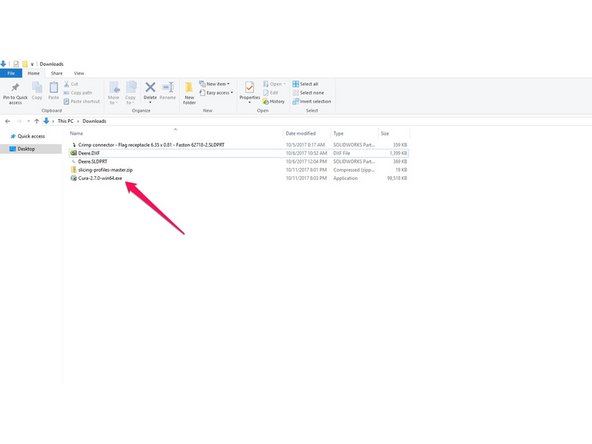Viewport: 592px width, 444px height.
Task: Sort by Date modified column
Action: point(301,133)
